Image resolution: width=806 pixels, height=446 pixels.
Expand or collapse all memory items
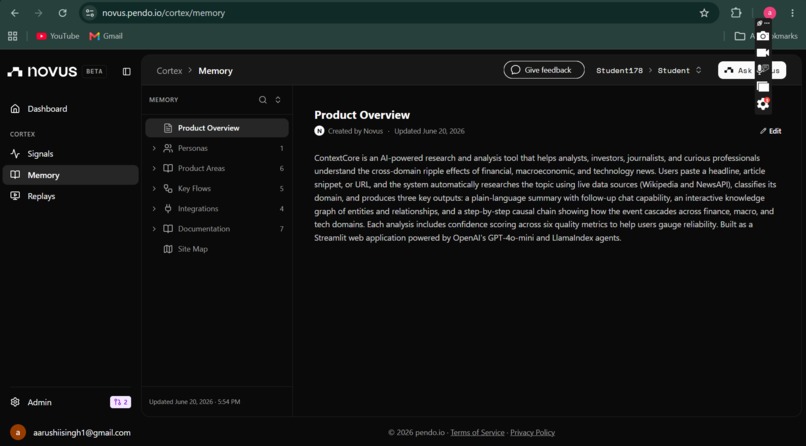click(278, 100)
